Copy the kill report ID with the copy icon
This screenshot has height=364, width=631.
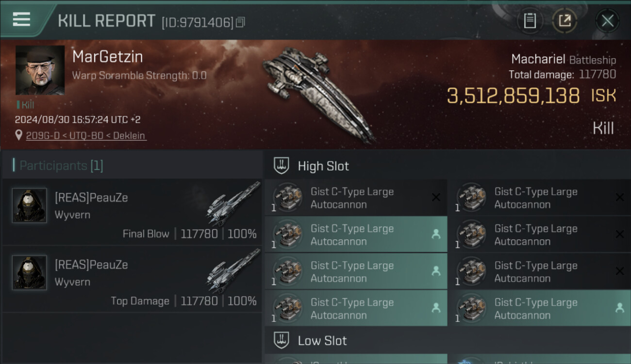tap(241, 22)
